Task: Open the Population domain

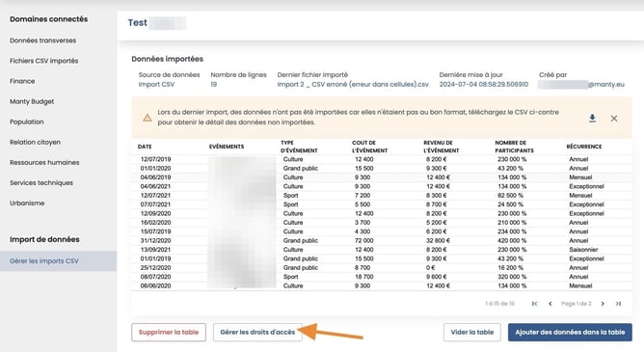Action: click(x=27, y=122)
